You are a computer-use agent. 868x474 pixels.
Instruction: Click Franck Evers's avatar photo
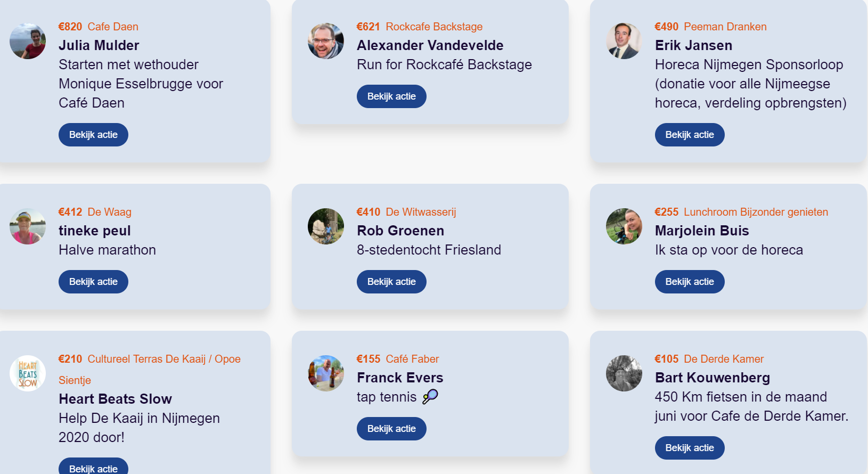[326, 373]
